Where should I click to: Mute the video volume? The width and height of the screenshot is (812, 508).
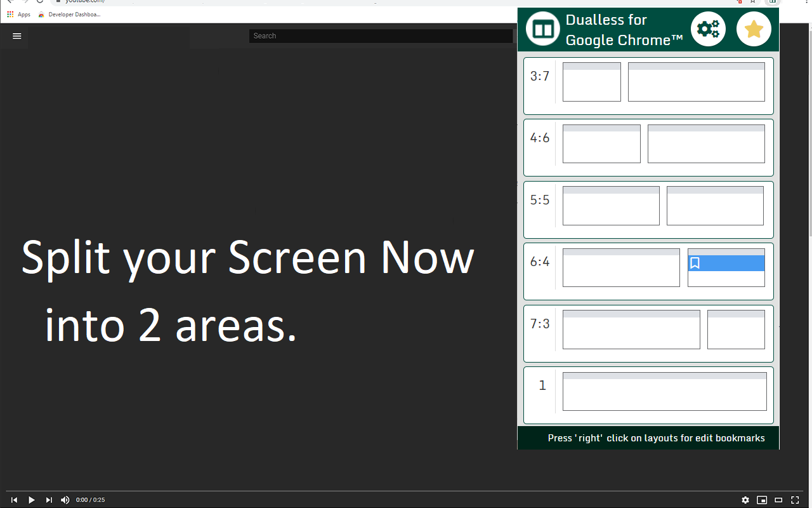pyautogui.click(x=65, y=500)
